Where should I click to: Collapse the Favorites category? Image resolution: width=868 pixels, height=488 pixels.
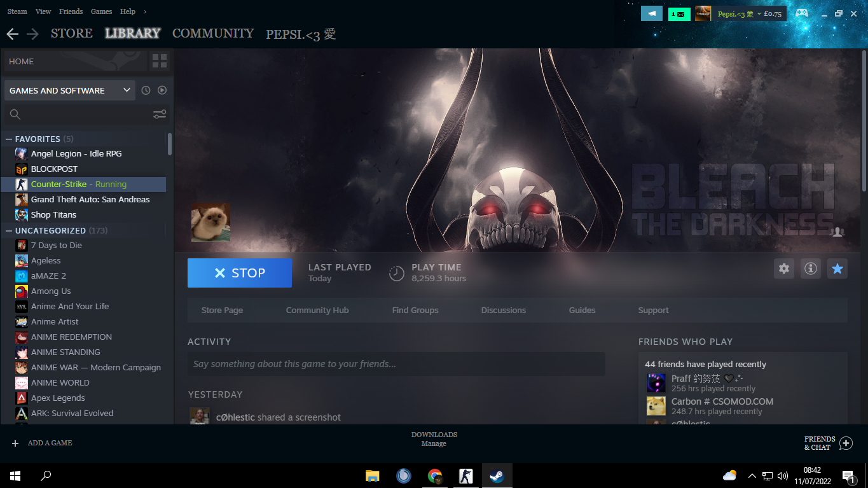click(9, 139)
